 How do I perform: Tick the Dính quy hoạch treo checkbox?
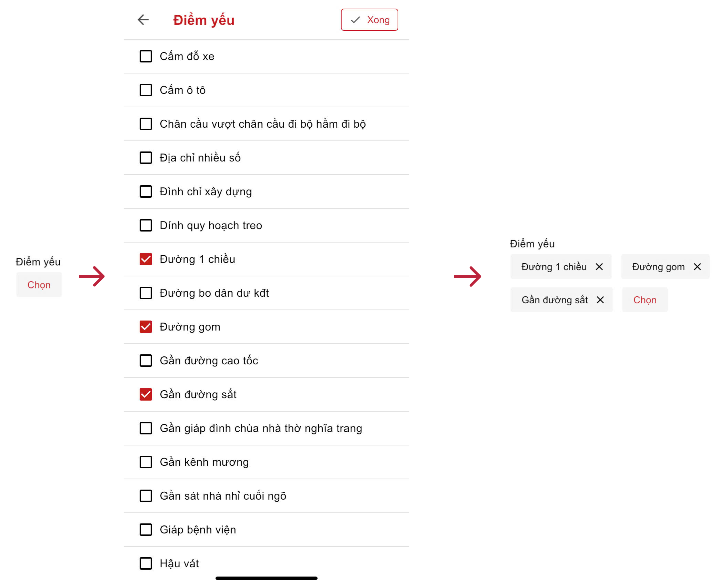(x=146, y=225)
